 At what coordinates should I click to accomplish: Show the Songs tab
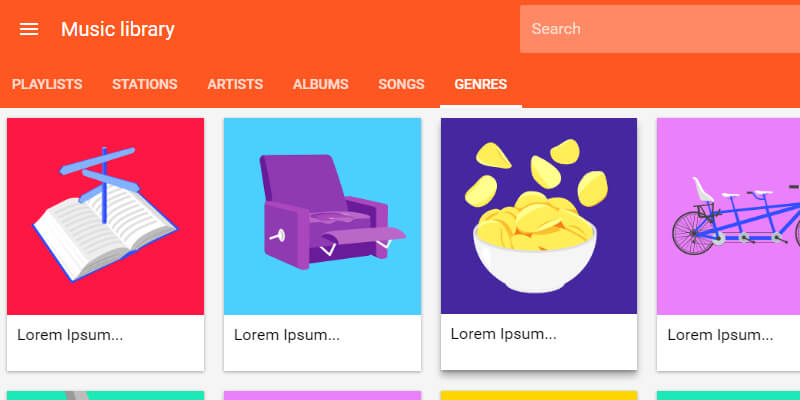pos(401,85)
